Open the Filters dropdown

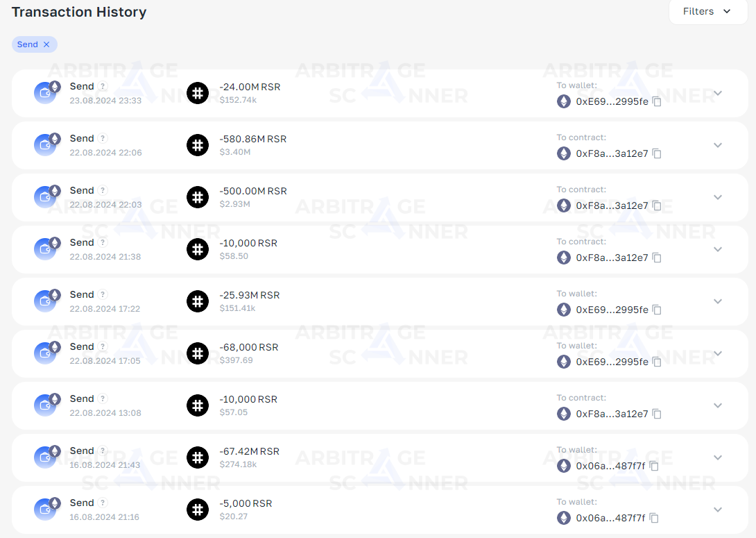(x=707, y=12)
